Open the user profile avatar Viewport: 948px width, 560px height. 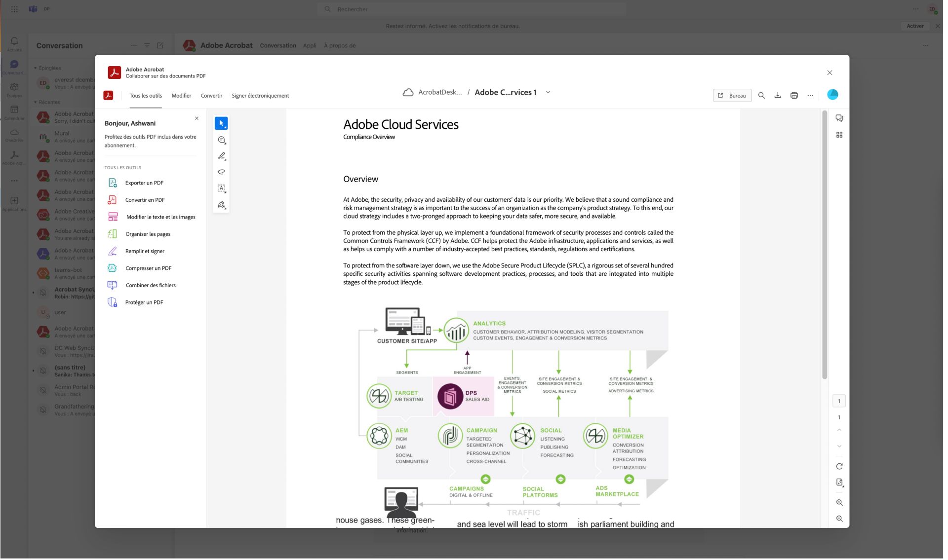(832, 95)
